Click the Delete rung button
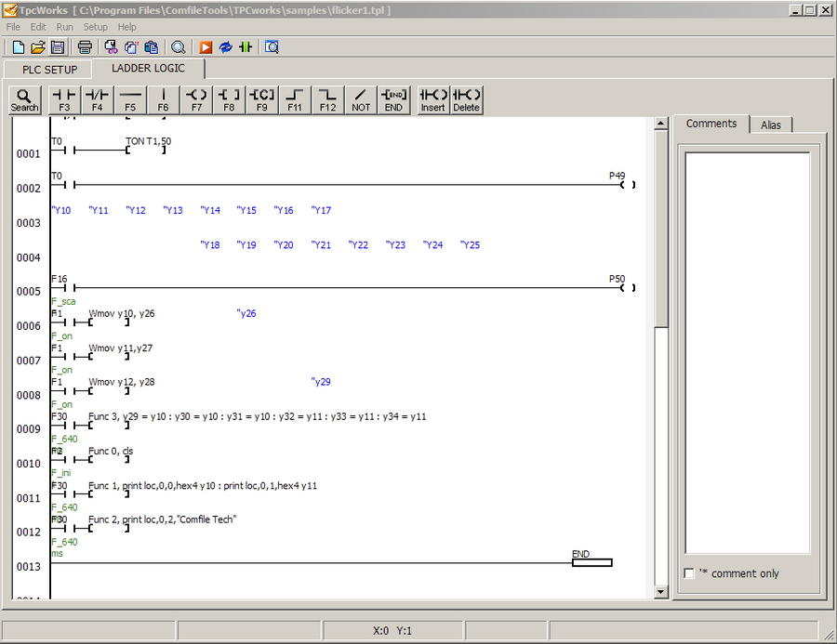The width and height of the screenshot is (837, 644). 467,99
